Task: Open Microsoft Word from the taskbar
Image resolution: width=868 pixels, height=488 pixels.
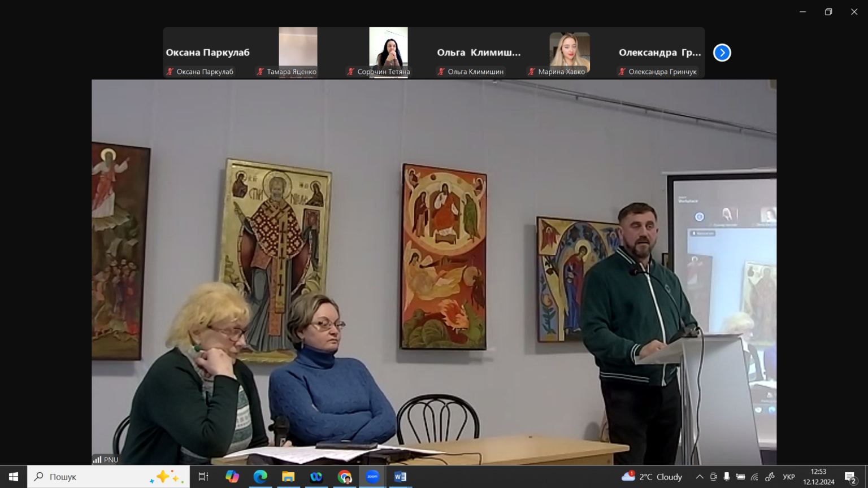Action: click(400, 477)
